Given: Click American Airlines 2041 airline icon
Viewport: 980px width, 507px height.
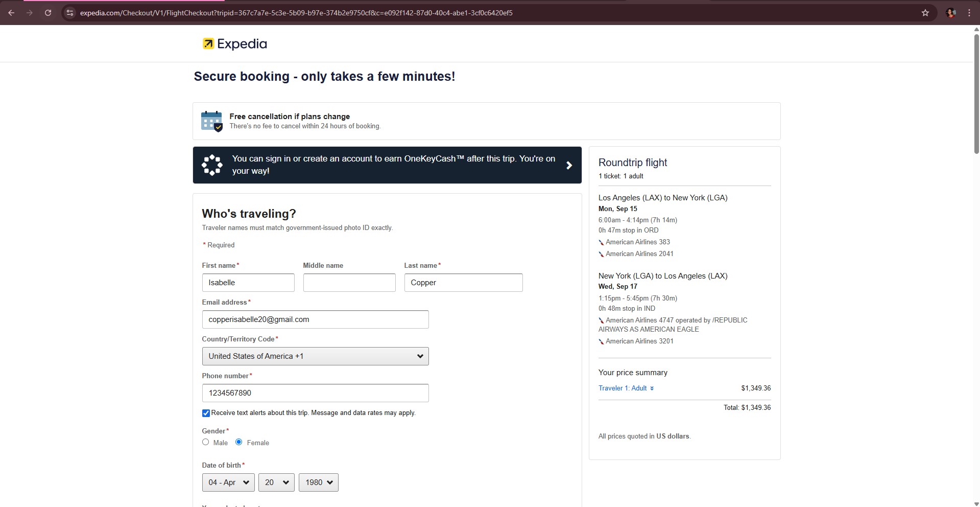Looking at the screenshot, I should [x=601, y=254].
